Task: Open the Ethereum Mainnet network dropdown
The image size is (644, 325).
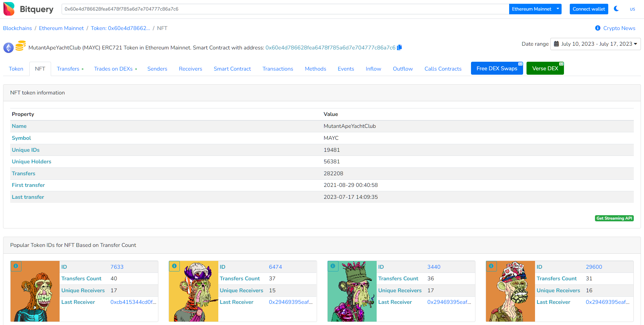Action: pos(535,9)
